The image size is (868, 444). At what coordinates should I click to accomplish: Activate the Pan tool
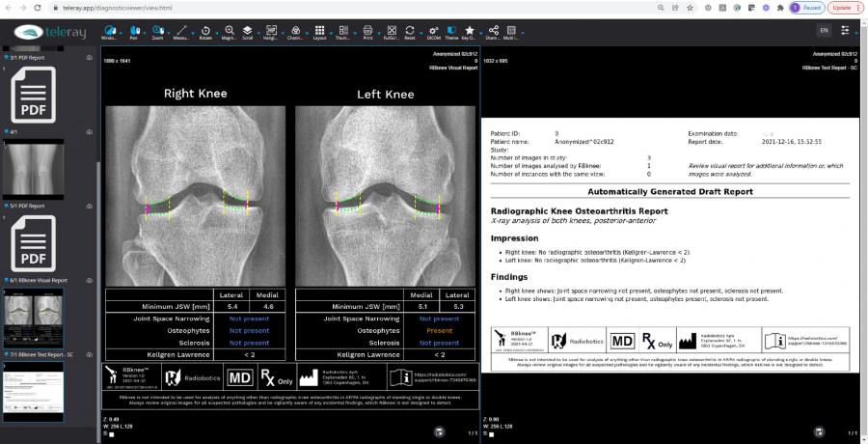[133, 29]
